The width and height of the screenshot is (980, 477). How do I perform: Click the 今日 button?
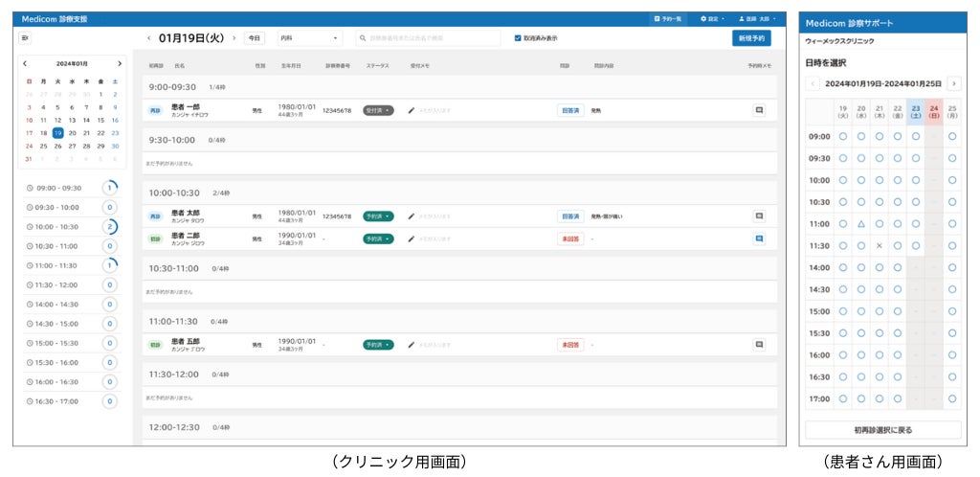(254, 38)
